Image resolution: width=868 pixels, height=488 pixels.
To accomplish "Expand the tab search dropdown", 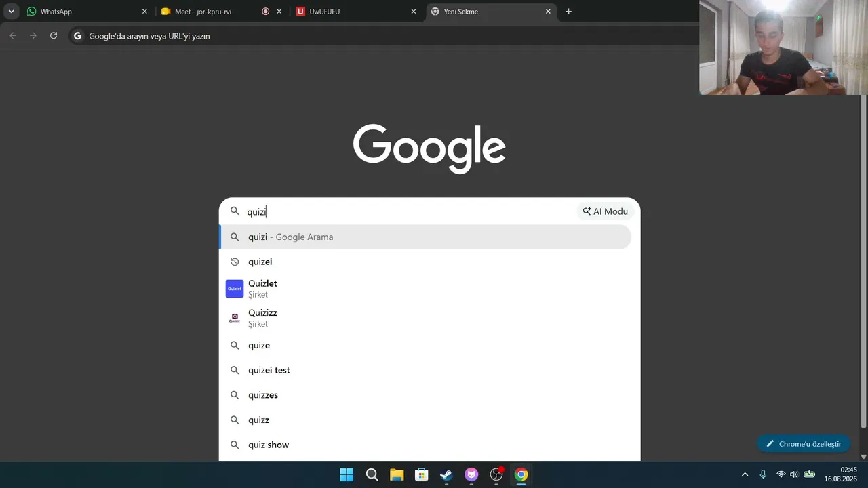I will click(x=11, y=12).
